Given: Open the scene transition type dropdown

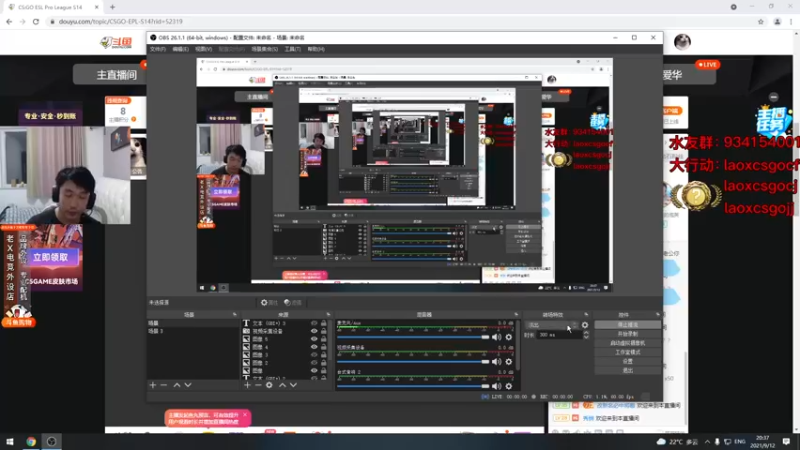Looking at the screenshot, I should (x=552, y=324).
